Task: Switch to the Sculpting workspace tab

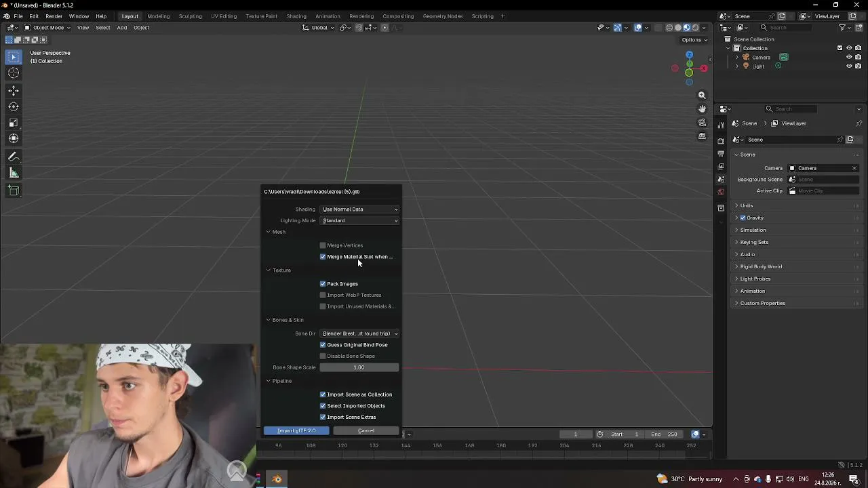Action: pyautogui.click(x=190, y=16)
